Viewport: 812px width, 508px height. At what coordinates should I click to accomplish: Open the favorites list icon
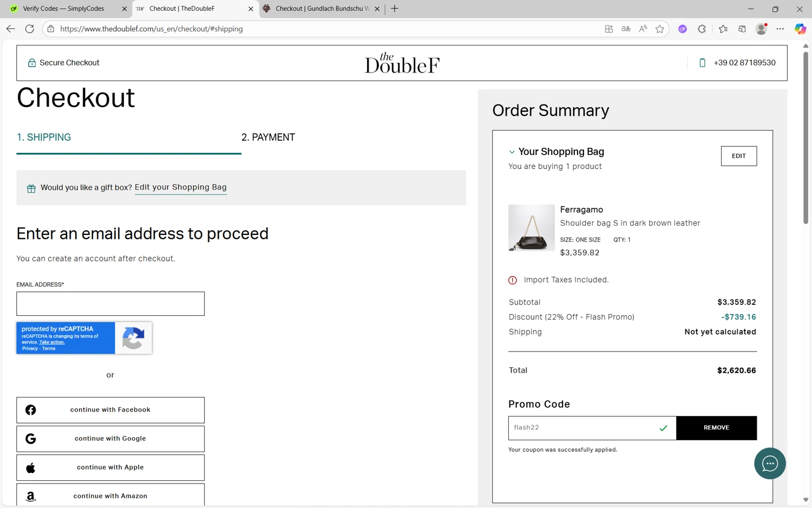[723, 29]
